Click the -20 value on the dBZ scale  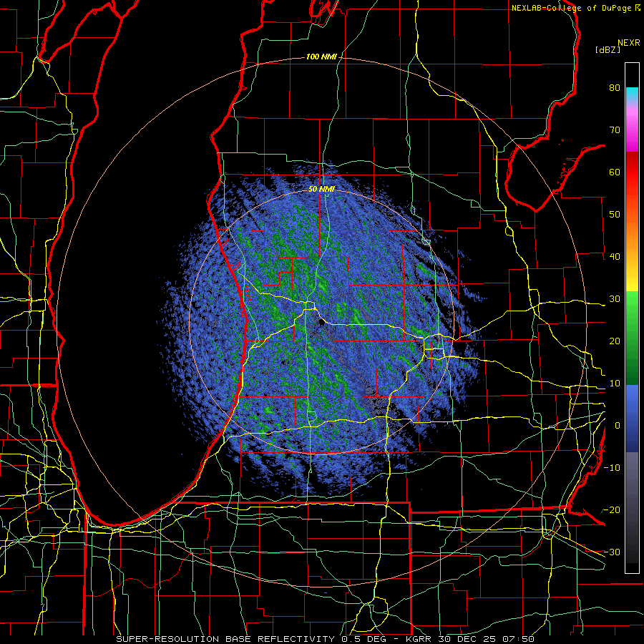click(x=612, y=510)
